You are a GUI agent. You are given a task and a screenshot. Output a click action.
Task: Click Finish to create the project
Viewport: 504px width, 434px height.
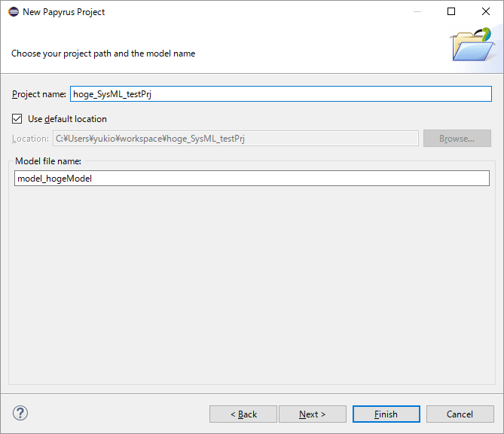386,414
